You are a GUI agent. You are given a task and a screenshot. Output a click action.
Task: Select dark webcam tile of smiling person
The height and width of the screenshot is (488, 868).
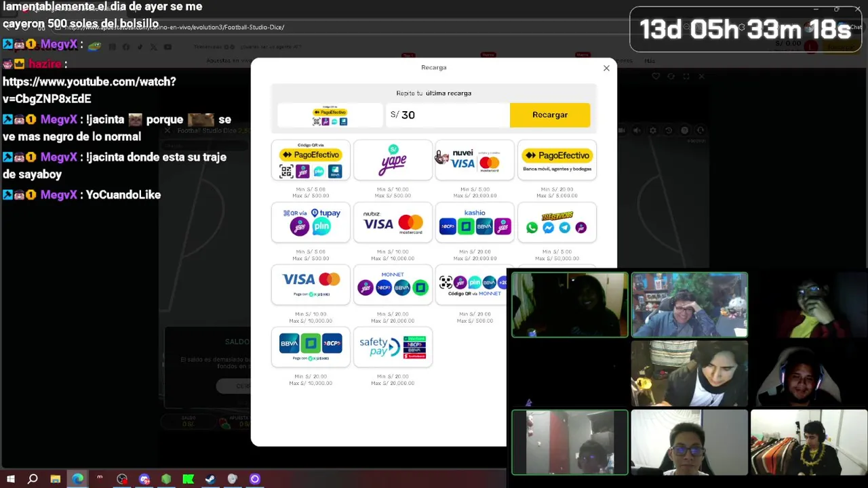(x=570, y=305)
